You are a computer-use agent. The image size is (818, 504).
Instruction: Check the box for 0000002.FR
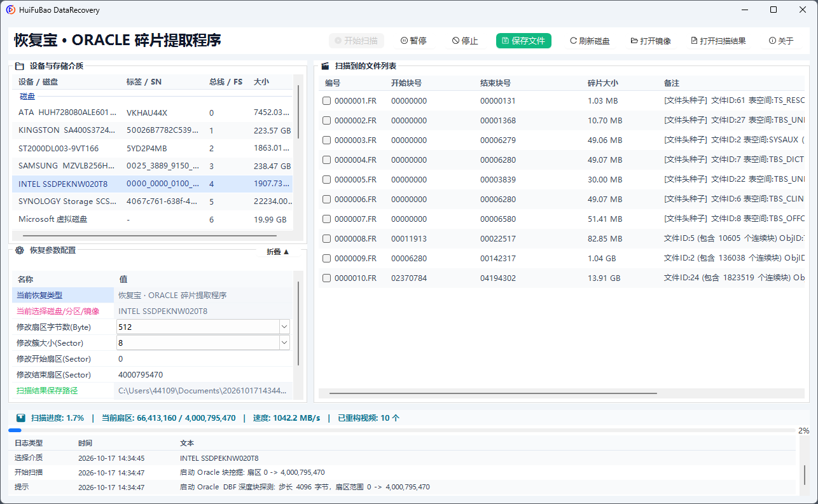pyautogui.click(x=326, y=120)
